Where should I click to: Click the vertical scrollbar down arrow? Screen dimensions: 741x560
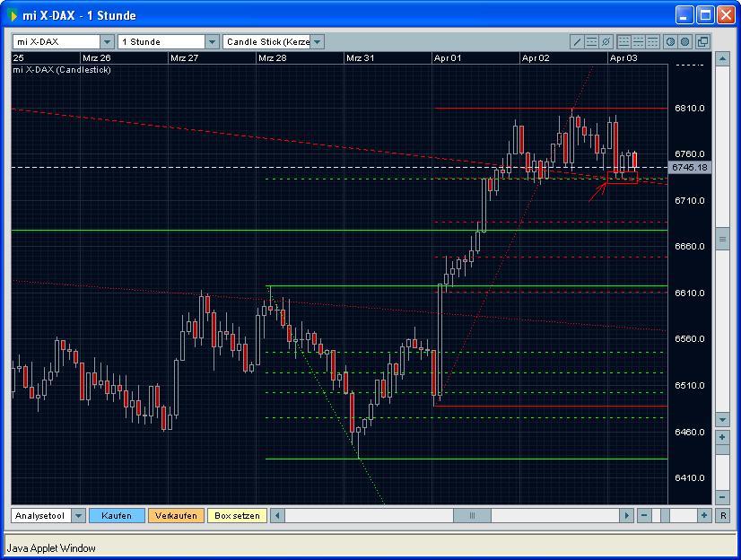(722, 419)
